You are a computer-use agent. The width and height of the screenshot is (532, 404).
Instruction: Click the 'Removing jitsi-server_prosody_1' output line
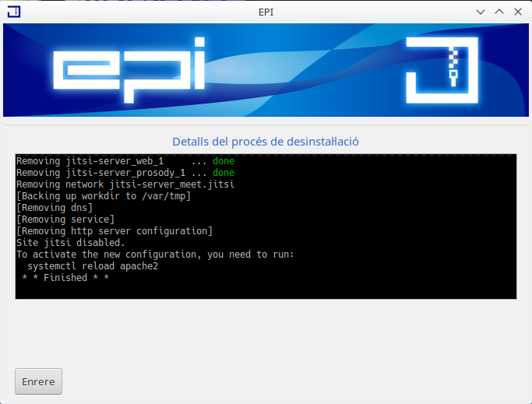[125, 173]
